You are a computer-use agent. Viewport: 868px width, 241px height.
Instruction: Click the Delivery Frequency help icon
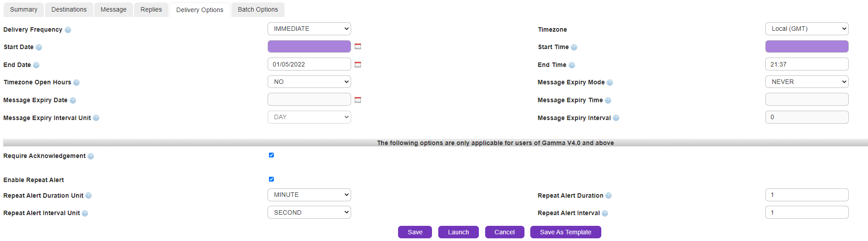(68, 30)
